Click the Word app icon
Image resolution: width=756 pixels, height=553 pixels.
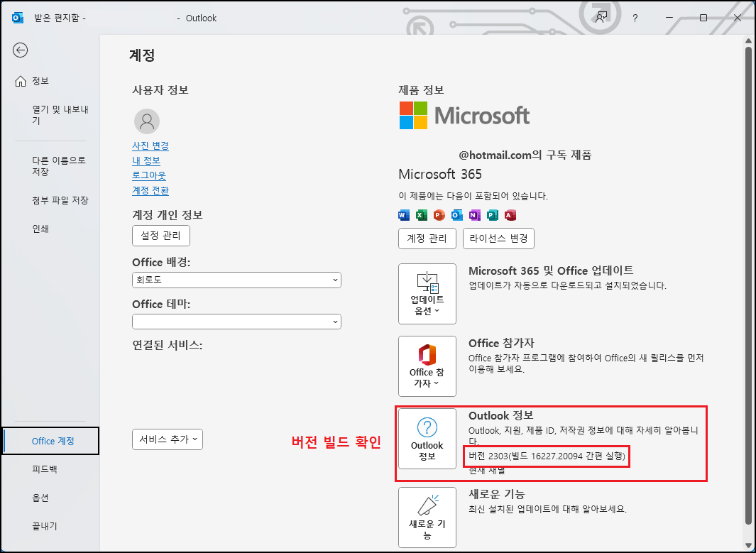click(403, 215)
